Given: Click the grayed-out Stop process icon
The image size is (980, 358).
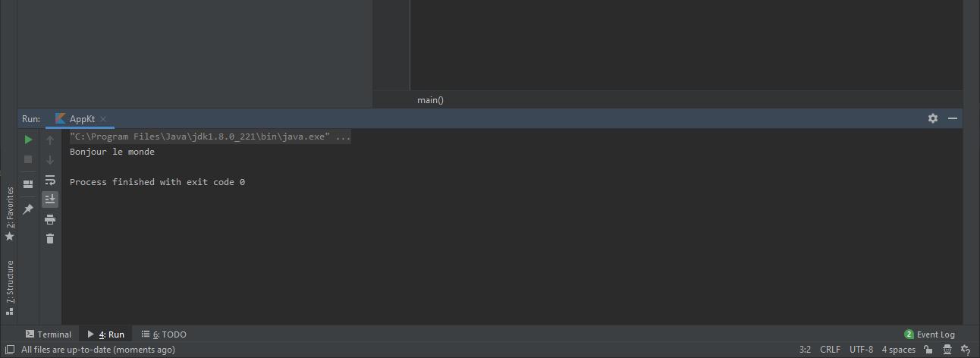Looking at the screenshot, I should [28, 159].
